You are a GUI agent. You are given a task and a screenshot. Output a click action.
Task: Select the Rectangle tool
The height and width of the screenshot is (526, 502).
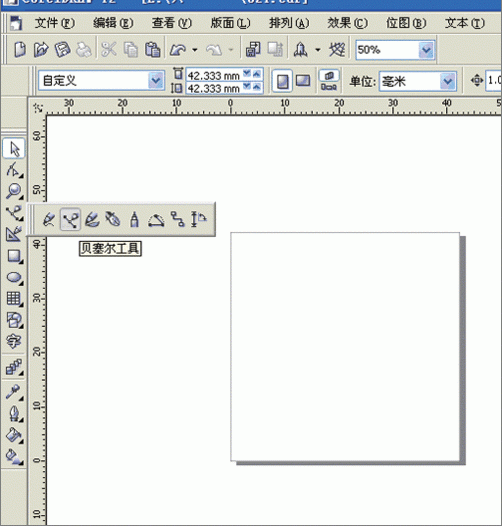pyautogui.click(x=14, y=256)
